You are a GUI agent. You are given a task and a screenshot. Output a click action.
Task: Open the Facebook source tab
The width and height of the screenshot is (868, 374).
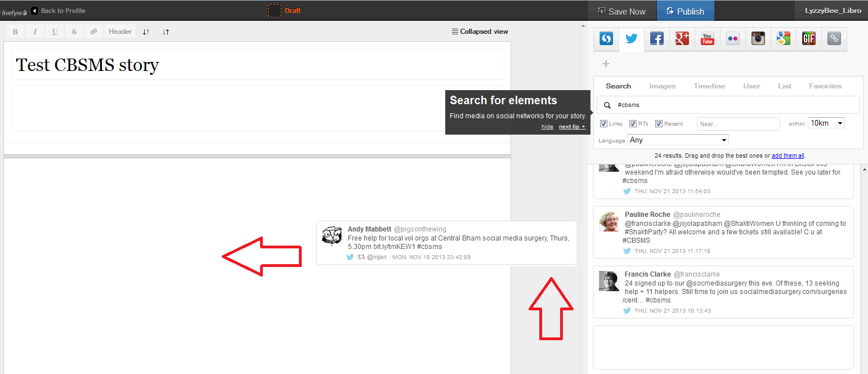coord(656,39)
